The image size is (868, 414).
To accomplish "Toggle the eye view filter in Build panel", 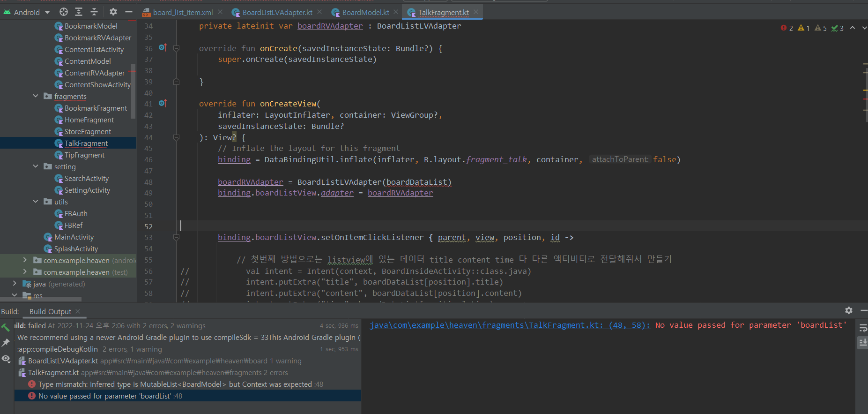I will point(6,359).
